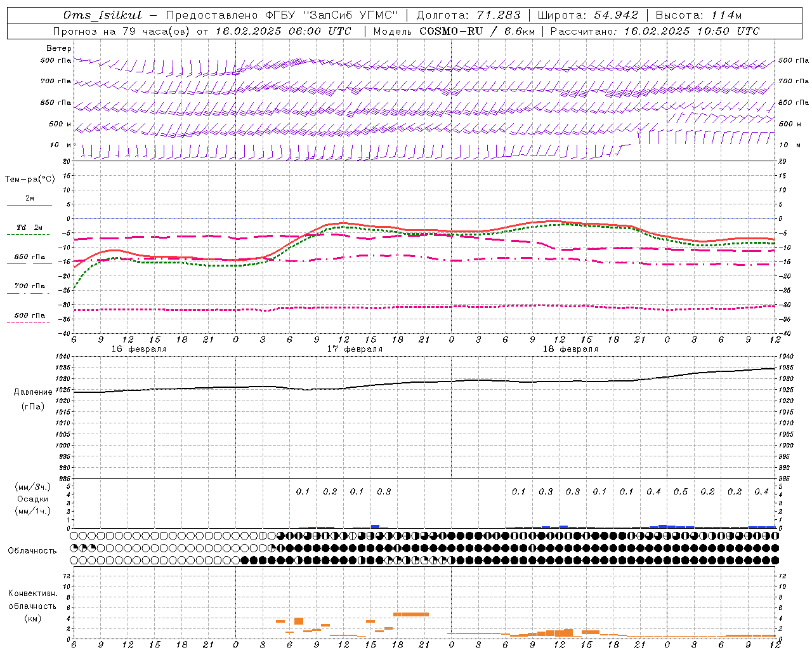Click the (мм/3ч.) precipitation unit label
Screen dimensions: 812x650
click(33, 487)
